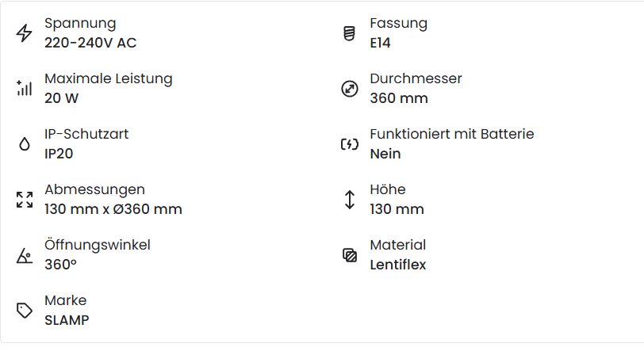The image size is (644, 351).
Task: Click the 130 mm x Ø360 mm dimensions text
Action: coord(113,209)
